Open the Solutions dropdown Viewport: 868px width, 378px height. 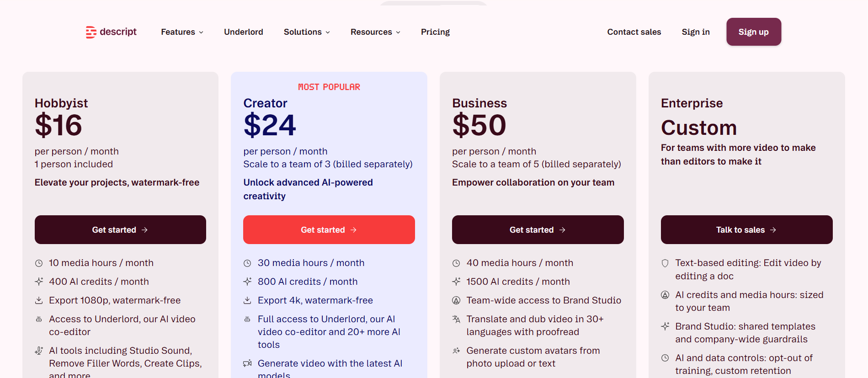pyautogui.click(x=307, y=32)
